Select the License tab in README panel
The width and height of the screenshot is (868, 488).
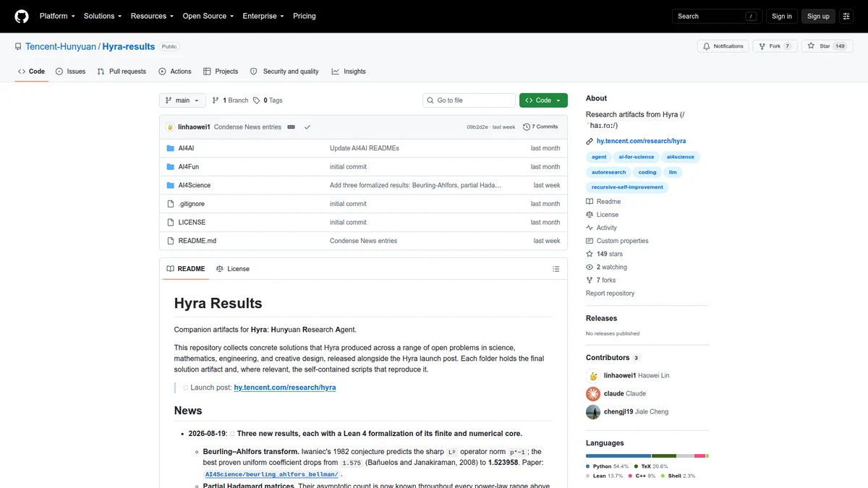[232, 269]
